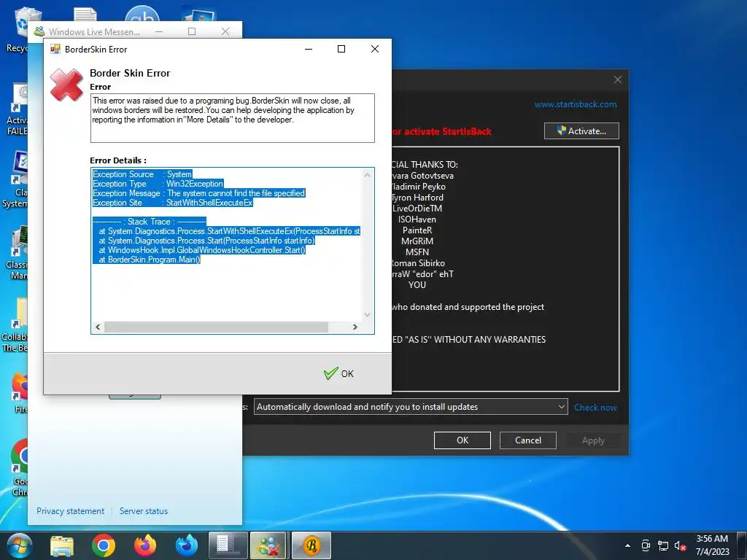
Task: Open the blue Waterfox browser taskbar icon
Action: pos(187,546)
